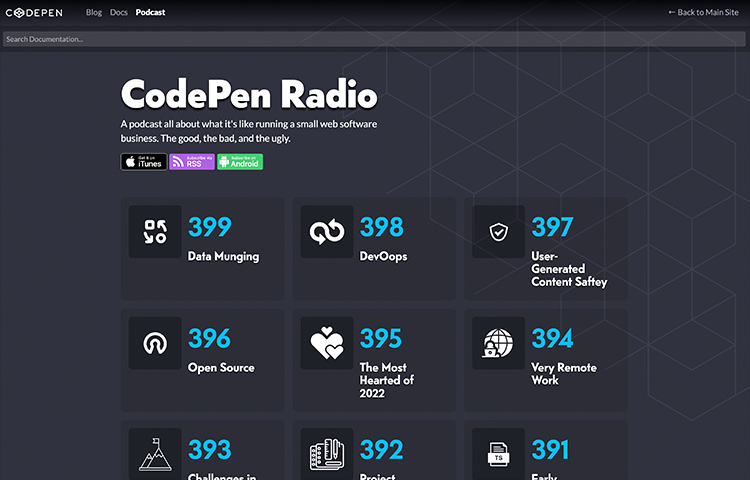Open episode number 395
750x480 pixels.
(x=381, y=338)
